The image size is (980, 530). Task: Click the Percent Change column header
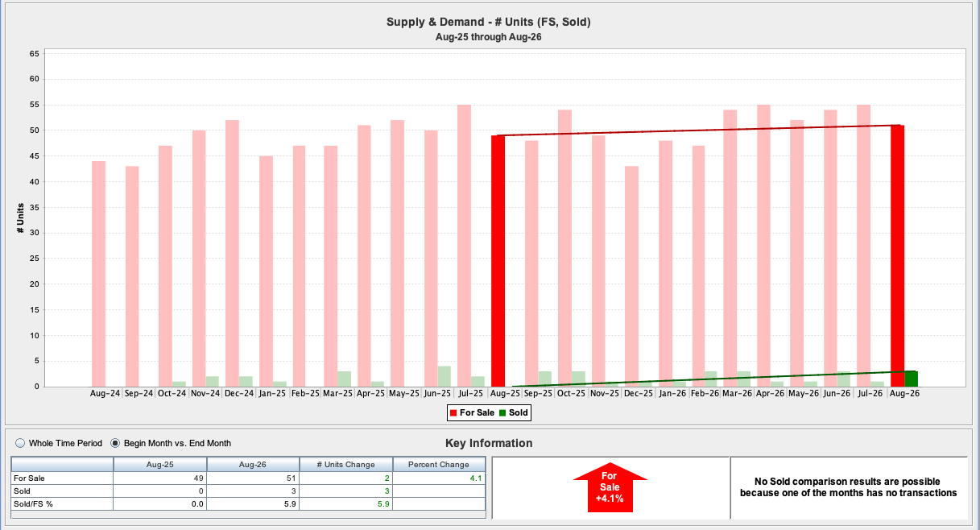click(x=439, y=464)
